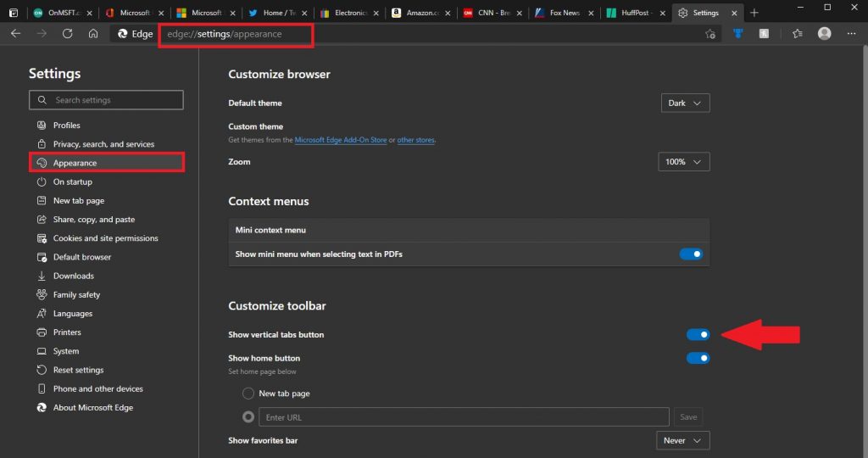This screenshot has height=458, width=868.
Task: Toggle Show home button switch
Action: click(x=698, y=358)
